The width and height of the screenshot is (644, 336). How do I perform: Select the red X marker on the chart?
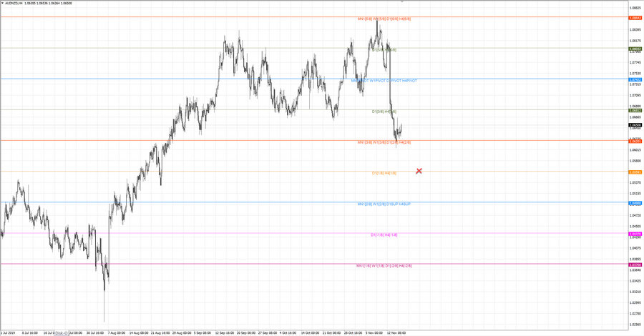coord(419,171)
